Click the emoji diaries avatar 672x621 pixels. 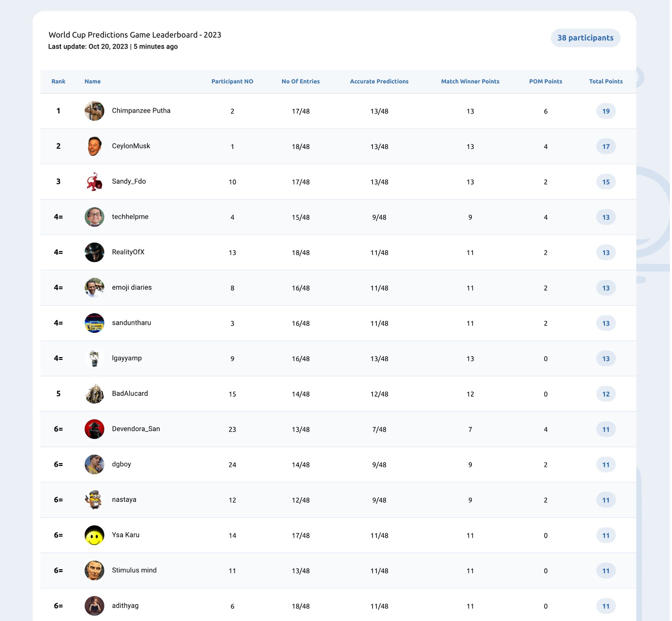point(94,288)
